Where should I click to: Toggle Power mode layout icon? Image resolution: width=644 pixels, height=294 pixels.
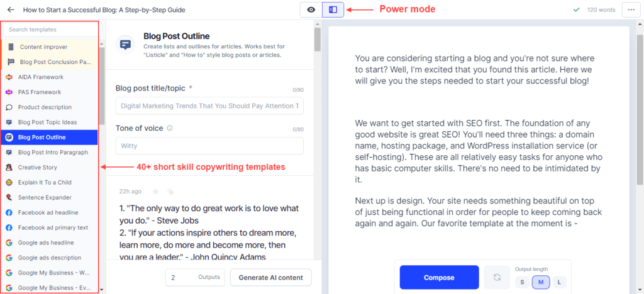333,10
